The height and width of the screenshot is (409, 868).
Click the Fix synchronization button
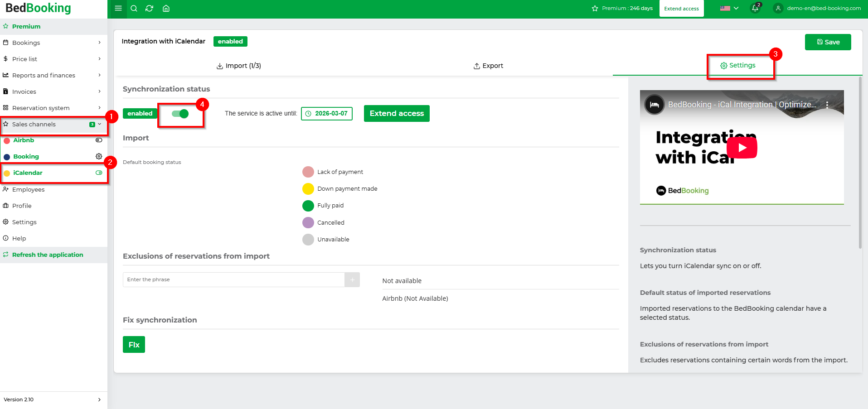[134, 345]
